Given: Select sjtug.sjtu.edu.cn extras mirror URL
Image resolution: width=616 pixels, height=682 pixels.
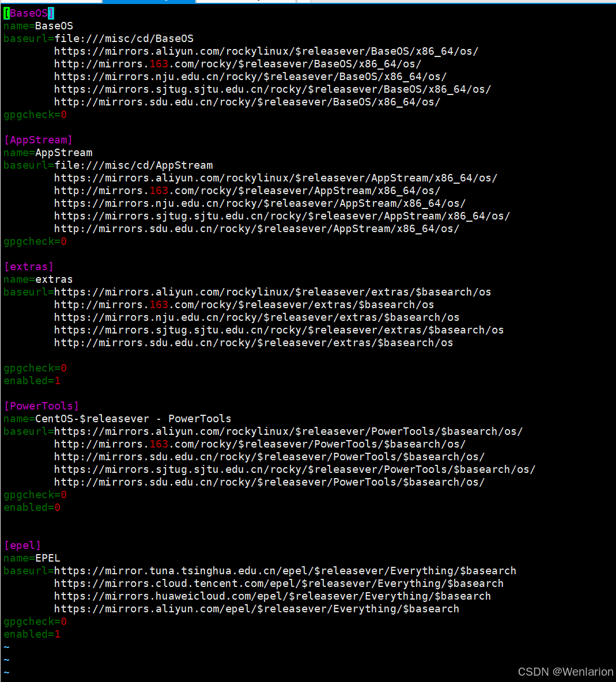Looking at the screenshot, I should [279, 329].
